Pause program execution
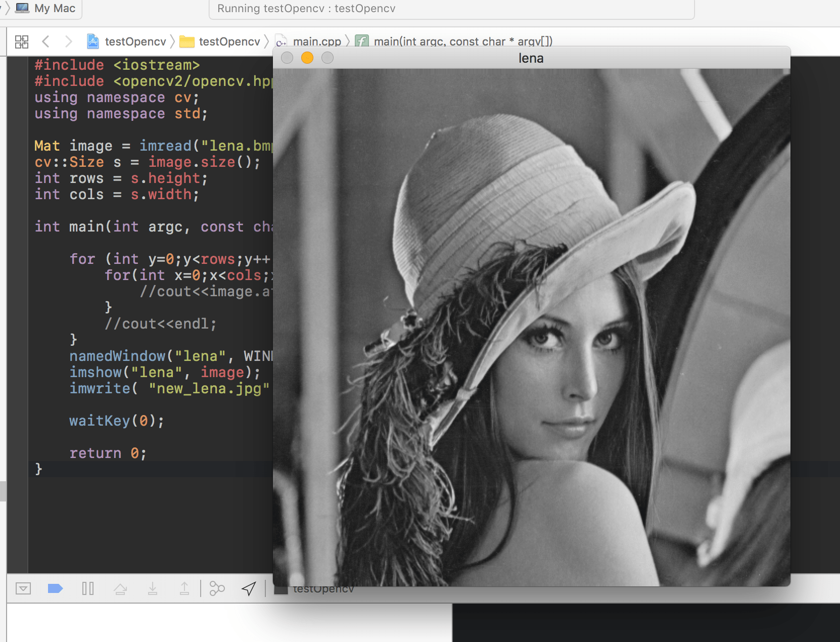Screen dimensions: 840x642 point(88,588)
